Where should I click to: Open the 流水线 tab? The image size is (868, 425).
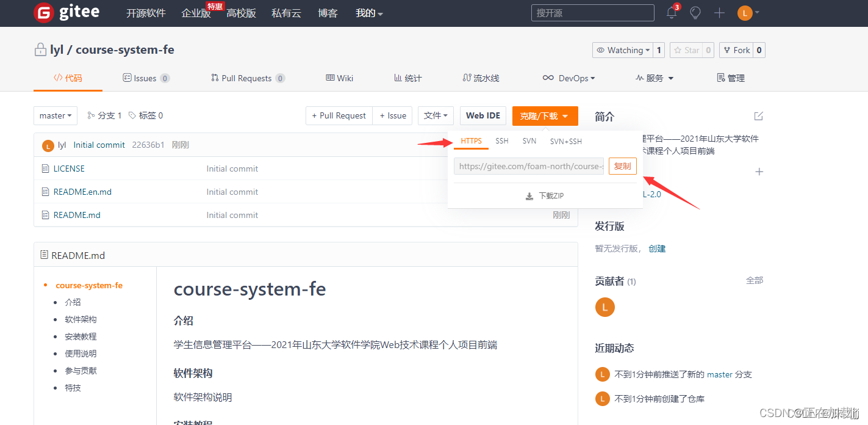(481, 78)
